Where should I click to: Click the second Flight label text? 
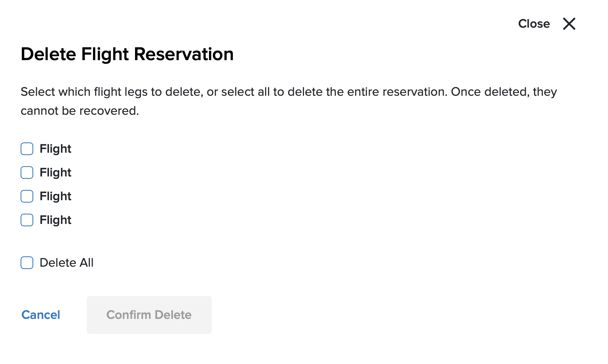click(55, 173)
